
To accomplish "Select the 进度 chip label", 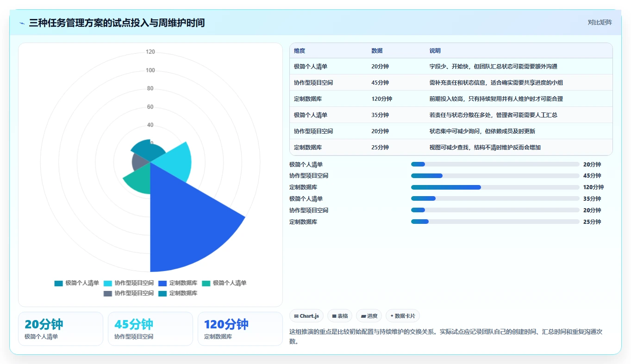I will tap(372, 316).
